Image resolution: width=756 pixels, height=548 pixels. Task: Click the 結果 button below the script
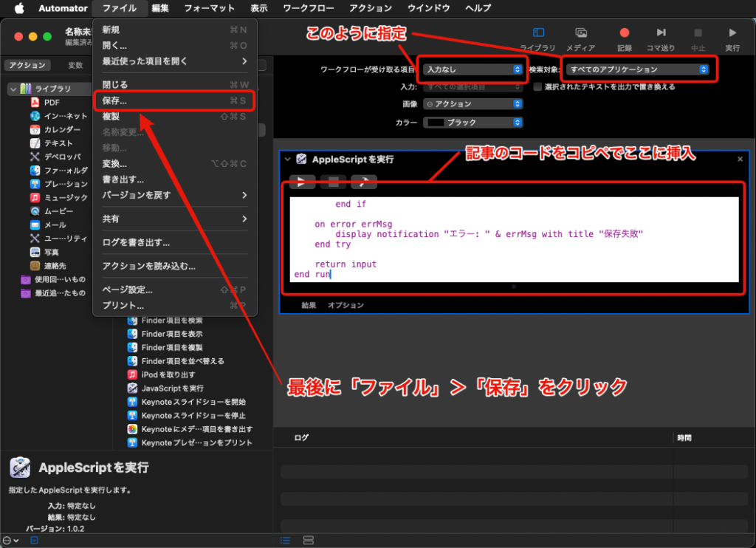309,305
